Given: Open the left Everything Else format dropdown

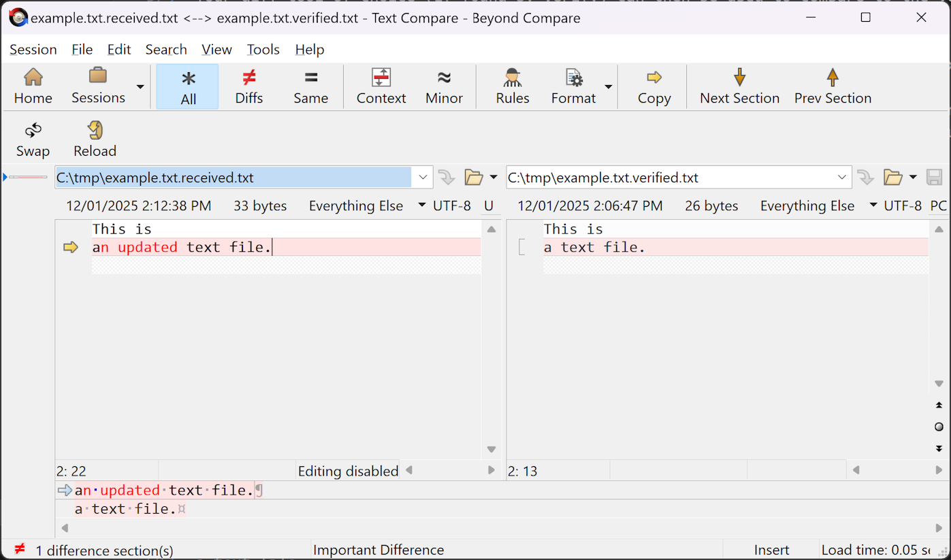Looking at the screenshot, I should pos(367,205).
